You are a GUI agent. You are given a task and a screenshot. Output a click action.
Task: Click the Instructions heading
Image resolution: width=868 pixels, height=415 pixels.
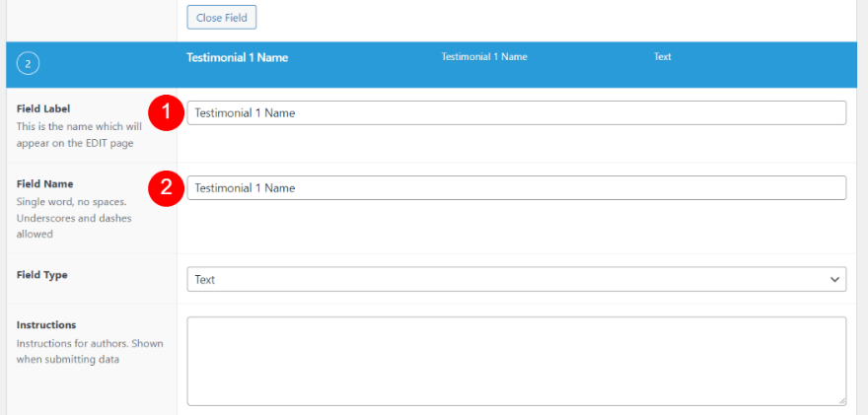[x=46, y=325]
